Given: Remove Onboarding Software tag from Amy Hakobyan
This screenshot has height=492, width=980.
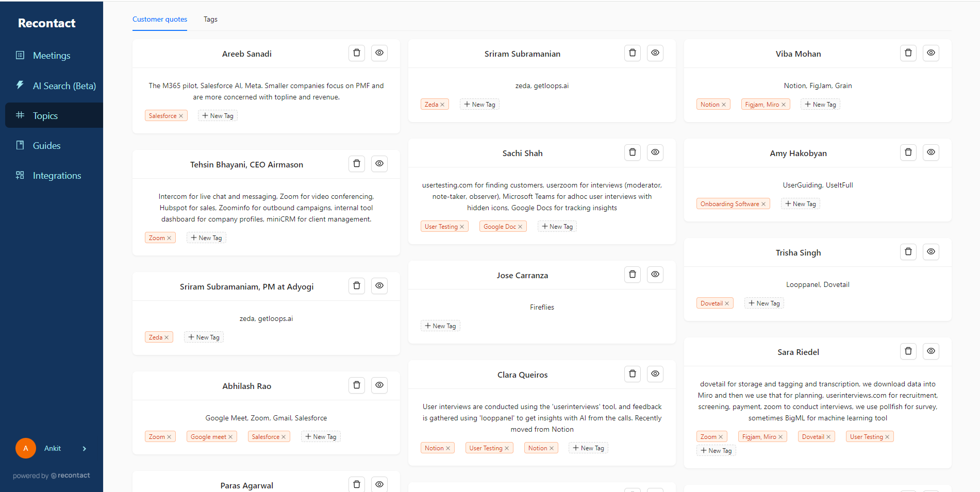Looking at the screenshot, I should [763, 204].
